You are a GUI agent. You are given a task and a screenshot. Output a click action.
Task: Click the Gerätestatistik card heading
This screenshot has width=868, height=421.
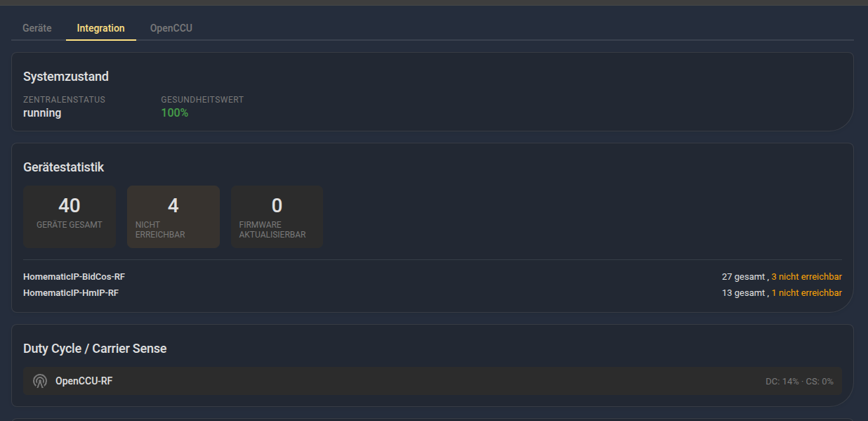click(63, 167)
